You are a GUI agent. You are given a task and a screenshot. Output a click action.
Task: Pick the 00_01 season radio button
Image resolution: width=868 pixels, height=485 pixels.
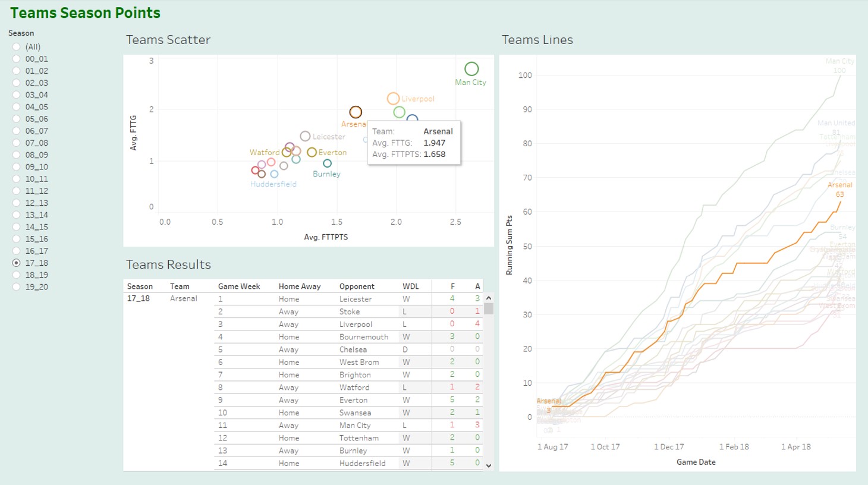click(17, 59)
